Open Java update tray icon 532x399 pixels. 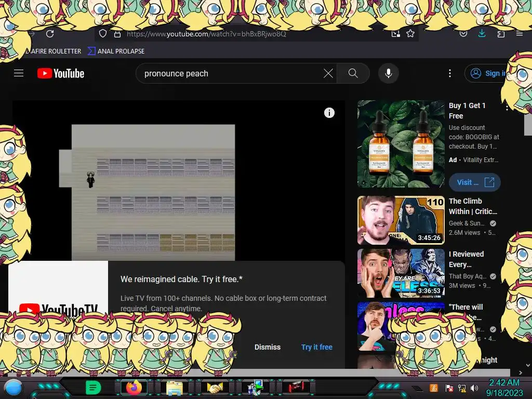pos(434,388)
